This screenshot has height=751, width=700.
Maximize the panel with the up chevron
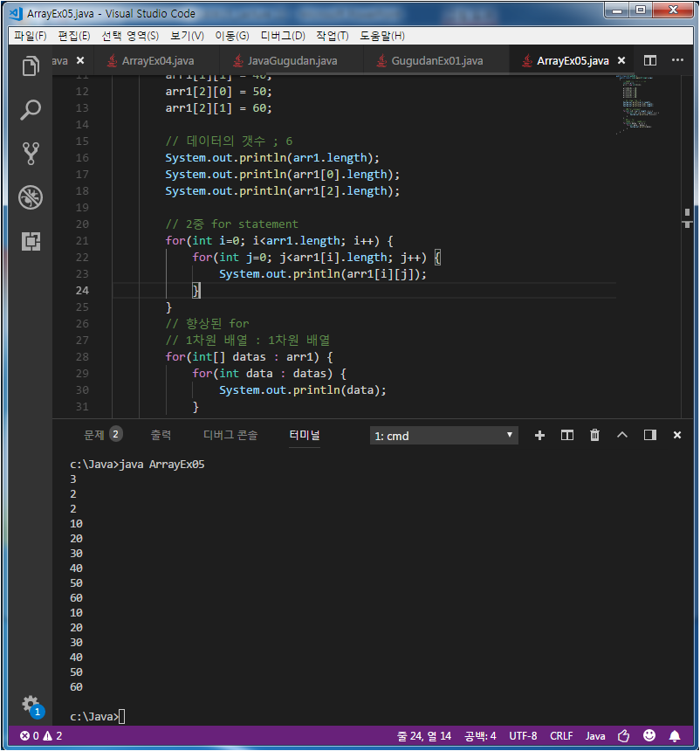(622, 435)
